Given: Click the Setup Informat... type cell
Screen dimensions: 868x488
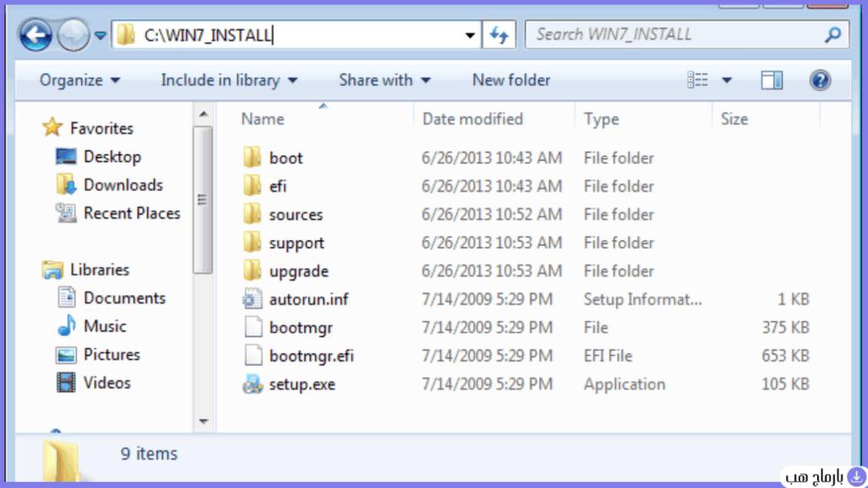Looking at the screenshot, I should 643,299.
